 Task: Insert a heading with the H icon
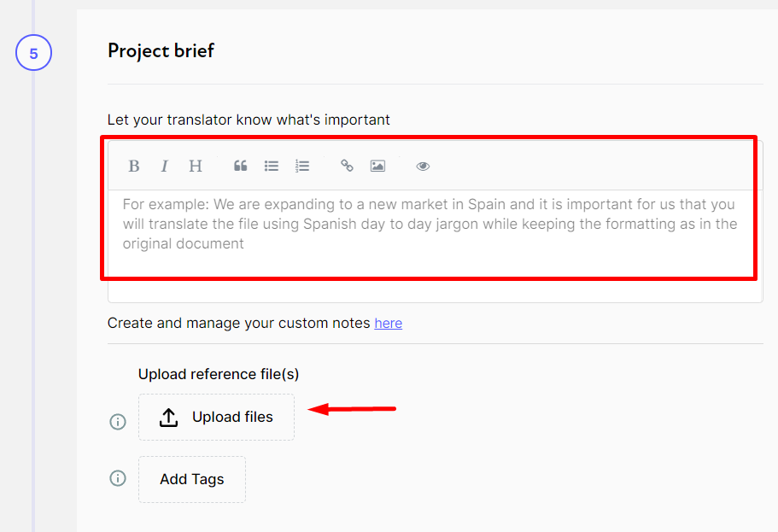[x=196, y=166]
